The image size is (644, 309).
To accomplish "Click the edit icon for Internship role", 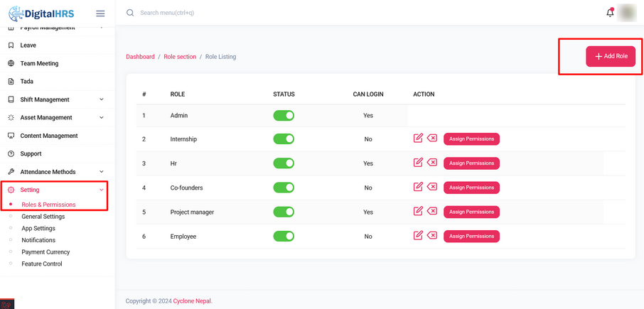I will pyautogui.click(x=418, y=138).
